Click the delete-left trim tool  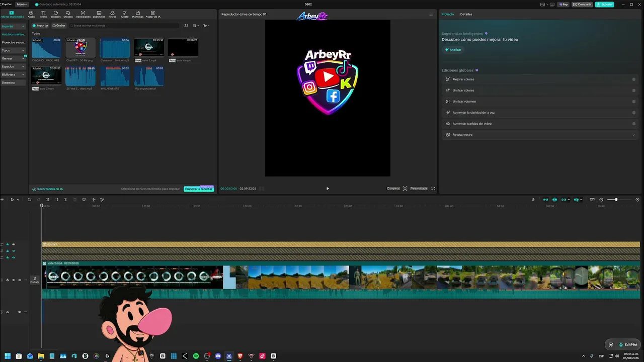pos(57,200)
